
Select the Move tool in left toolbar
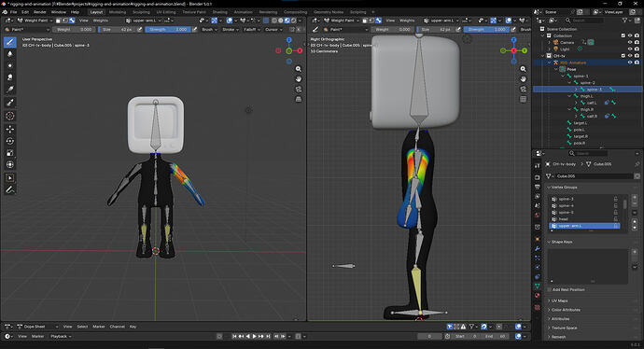(x=10, y=129)
